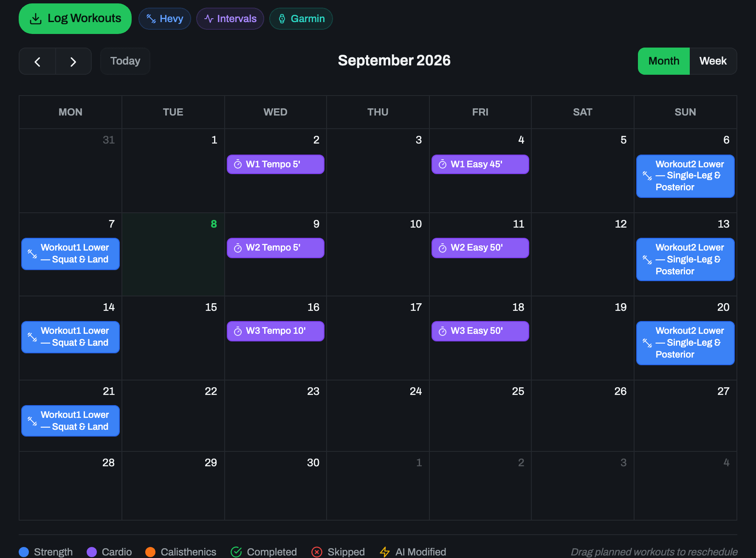
Task: Open the Intervals integration
Action: (x=230, y=19)
